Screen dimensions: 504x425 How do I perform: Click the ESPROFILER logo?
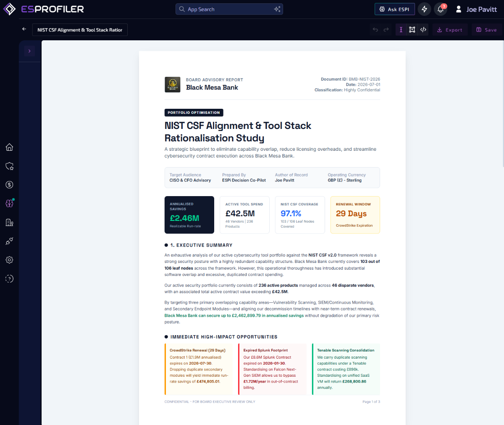tap(44, 9)
